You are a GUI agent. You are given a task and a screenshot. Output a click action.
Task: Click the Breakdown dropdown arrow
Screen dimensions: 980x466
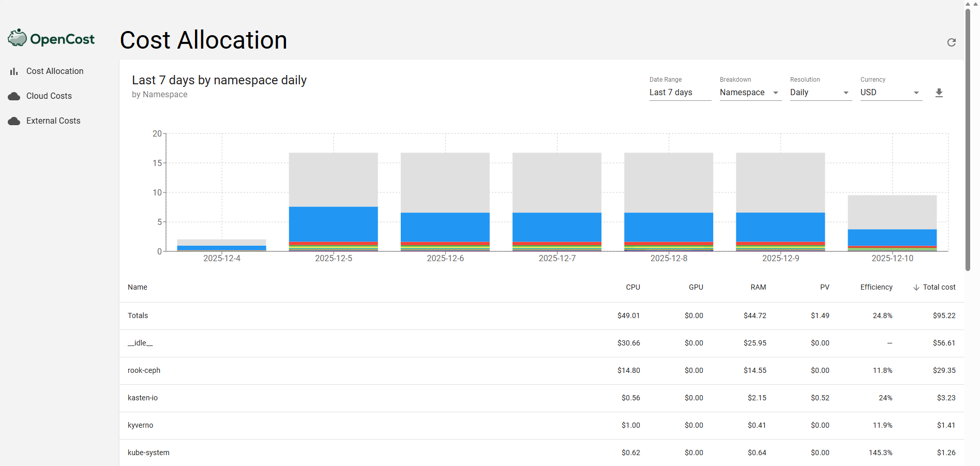click(x=775, y=93)
